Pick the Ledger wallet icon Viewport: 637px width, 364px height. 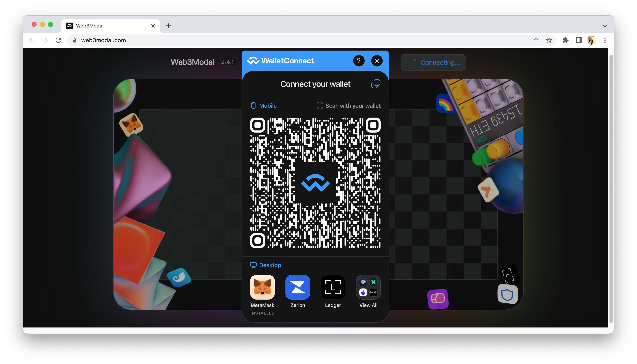pos(333,287)
